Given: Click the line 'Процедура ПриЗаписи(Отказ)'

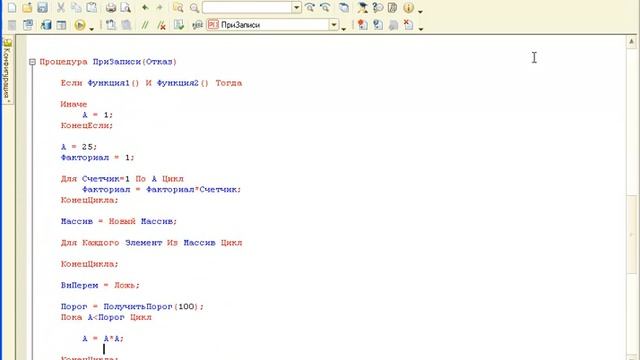Looking at the screenshot, I should pos(108,62).
